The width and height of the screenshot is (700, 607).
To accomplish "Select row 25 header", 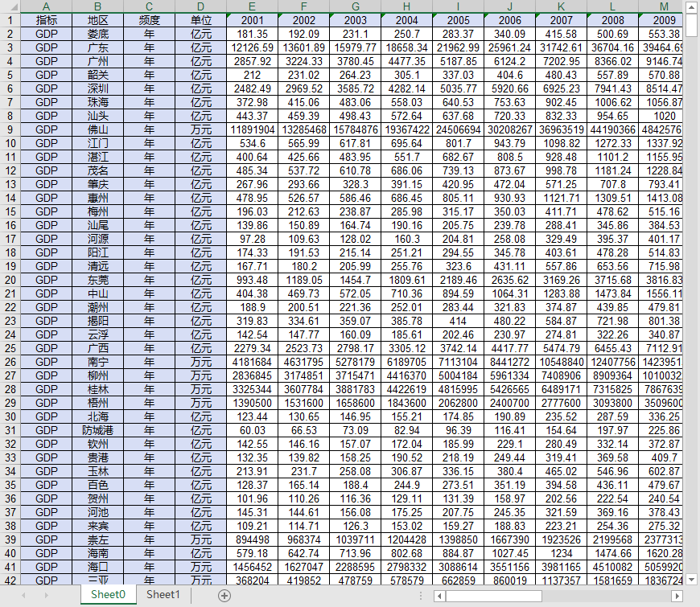I will [10, 348].
